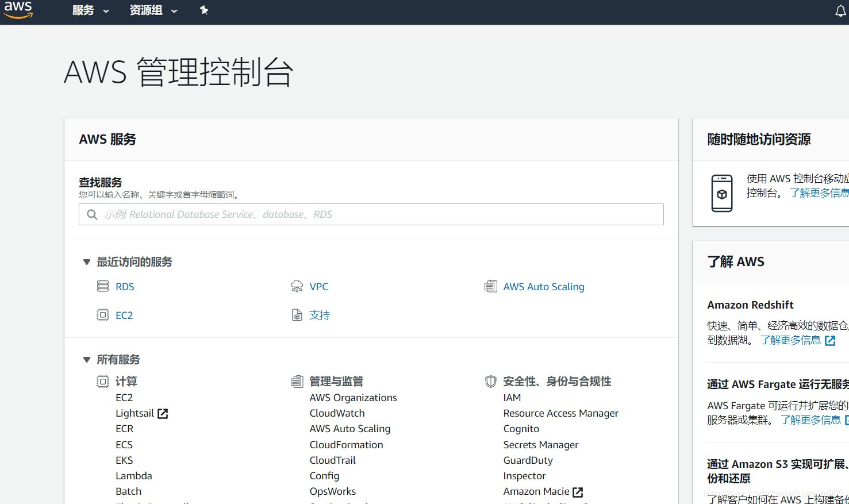This screenshot has height=504, width=849.
Task: Open the VPC recent service link
Action: [319, 287]
